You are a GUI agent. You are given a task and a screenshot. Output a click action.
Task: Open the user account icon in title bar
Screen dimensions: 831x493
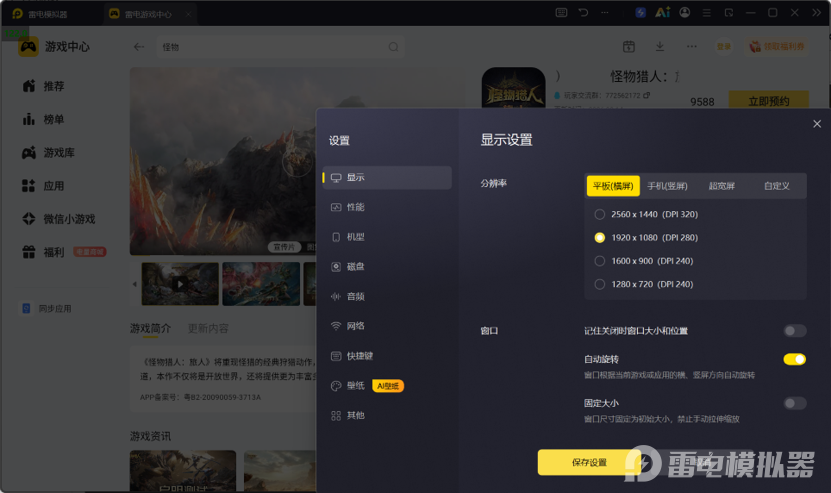click(x=685, y=12)
